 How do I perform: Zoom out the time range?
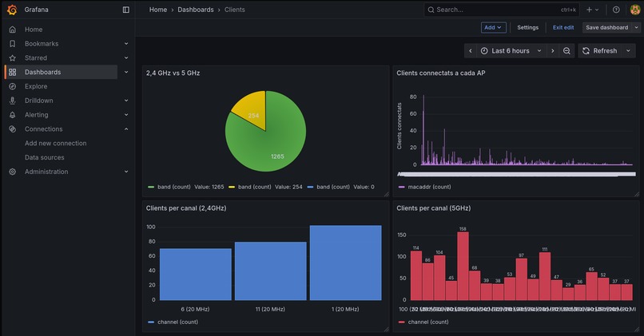click(x=566, y=51)
